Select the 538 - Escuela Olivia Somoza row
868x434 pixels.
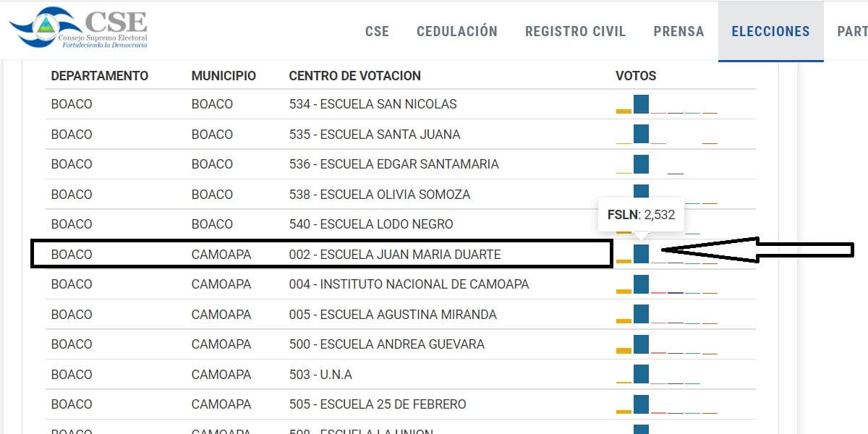pos(401,195)
